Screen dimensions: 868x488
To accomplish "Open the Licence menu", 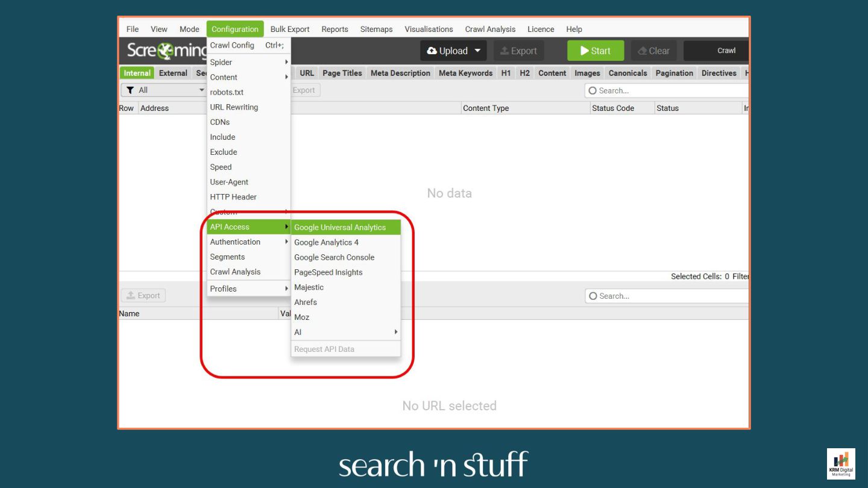I will [541, 29].
